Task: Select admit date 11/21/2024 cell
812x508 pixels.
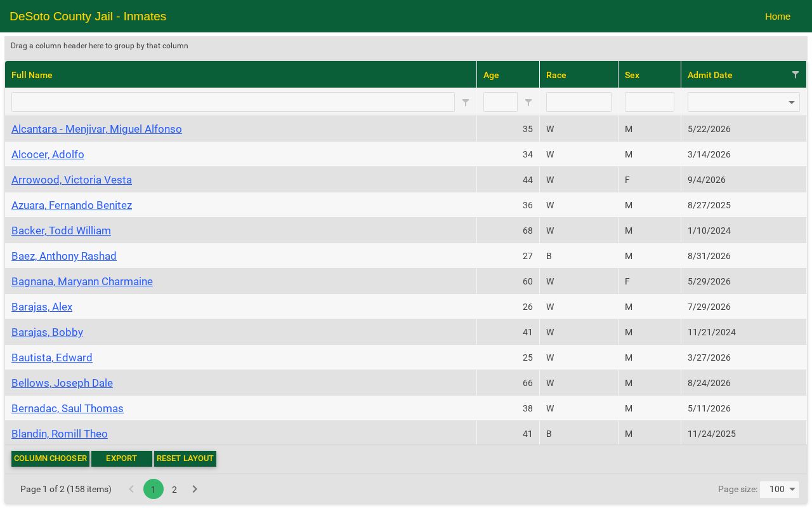Action: 743,332
